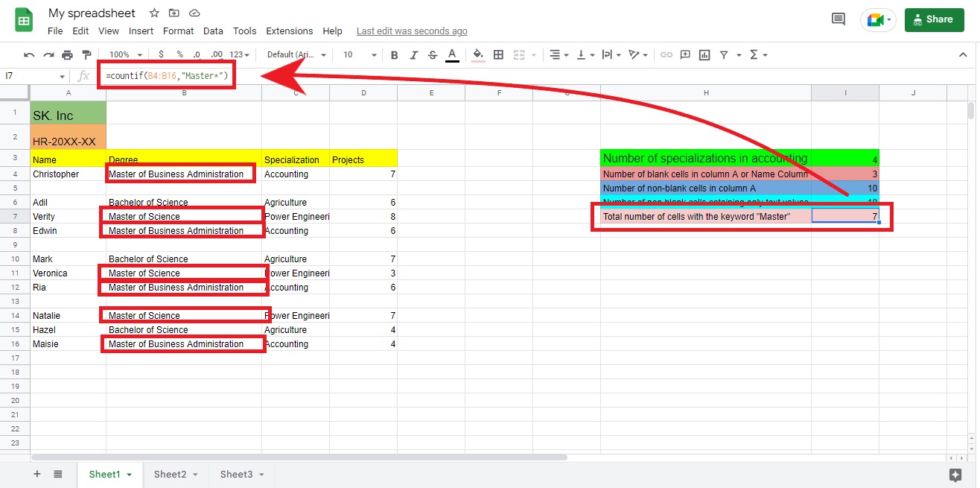The image size is (980, 488).
Task: Format value as percent
Action: click(x=179, y=54)
